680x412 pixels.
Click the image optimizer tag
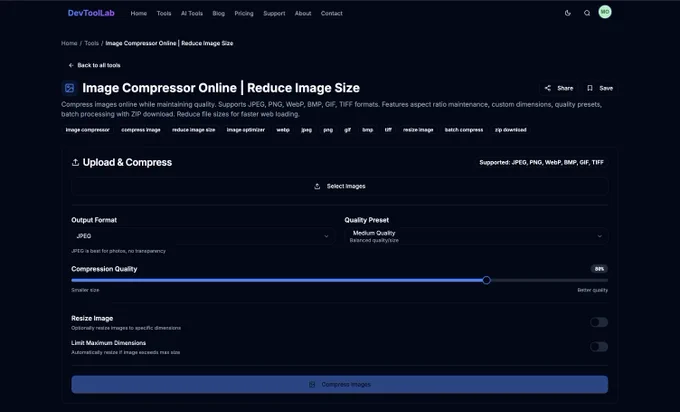[x=245, y=130]
